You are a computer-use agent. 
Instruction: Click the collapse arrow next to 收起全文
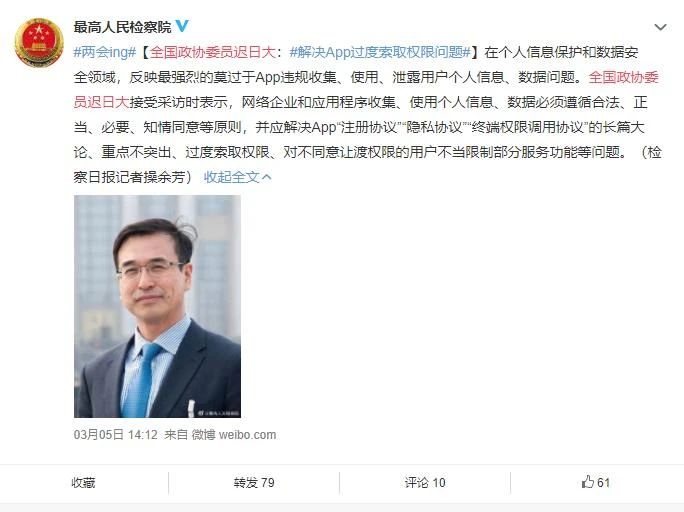267,177
